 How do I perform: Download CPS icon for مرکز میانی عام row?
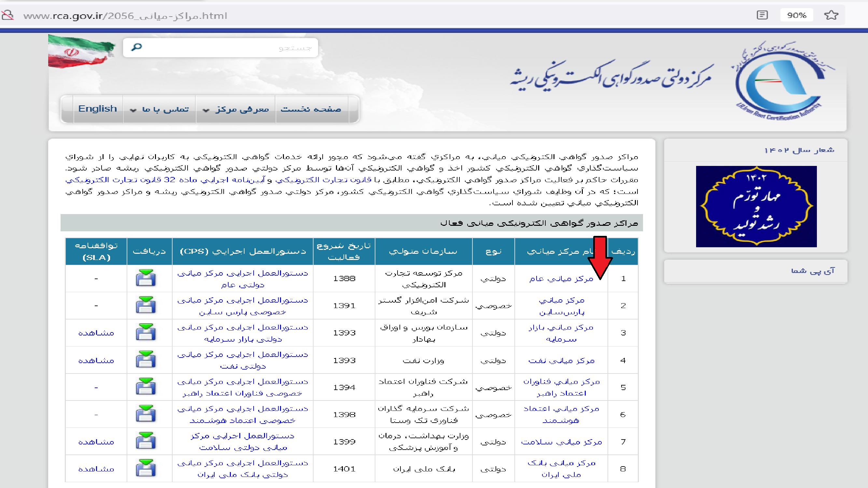point(146,278)
